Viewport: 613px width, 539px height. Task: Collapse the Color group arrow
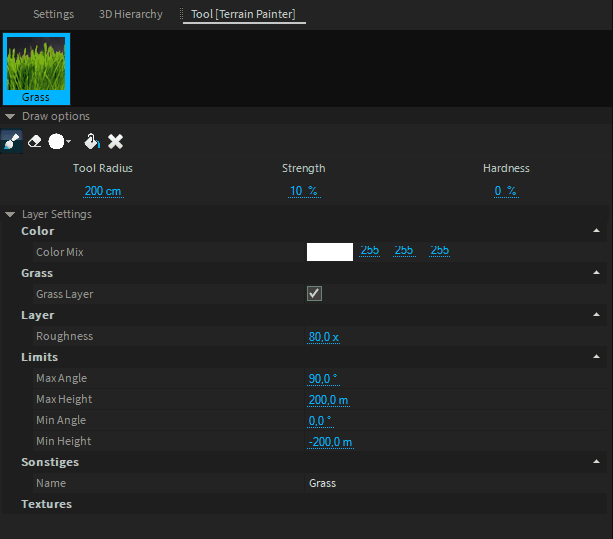(x=596, y=232)
